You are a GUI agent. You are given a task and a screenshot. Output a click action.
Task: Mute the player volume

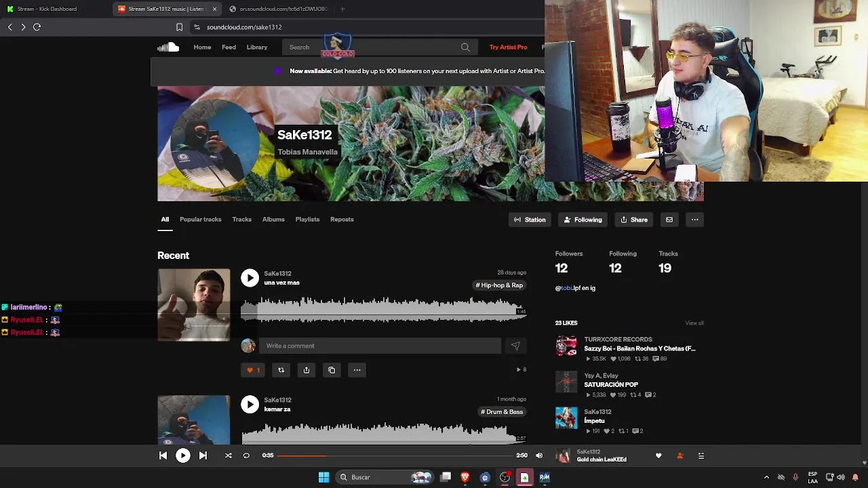click(539, 455)
